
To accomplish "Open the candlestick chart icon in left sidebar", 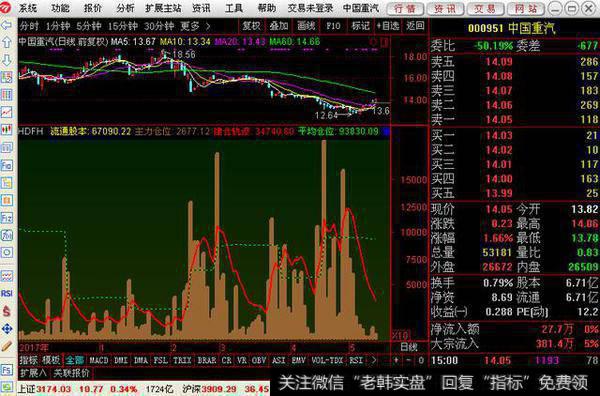I will tap(7, 130).
